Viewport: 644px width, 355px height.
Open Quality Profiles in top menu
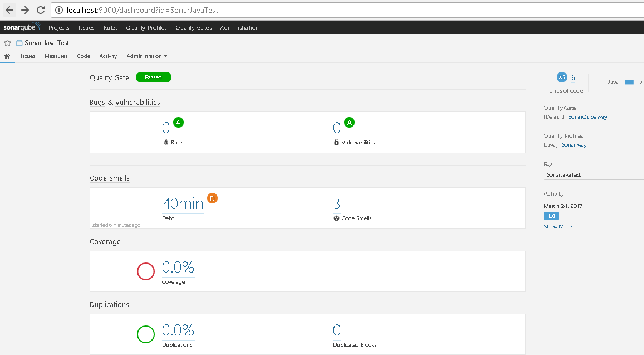coord(146,28)
